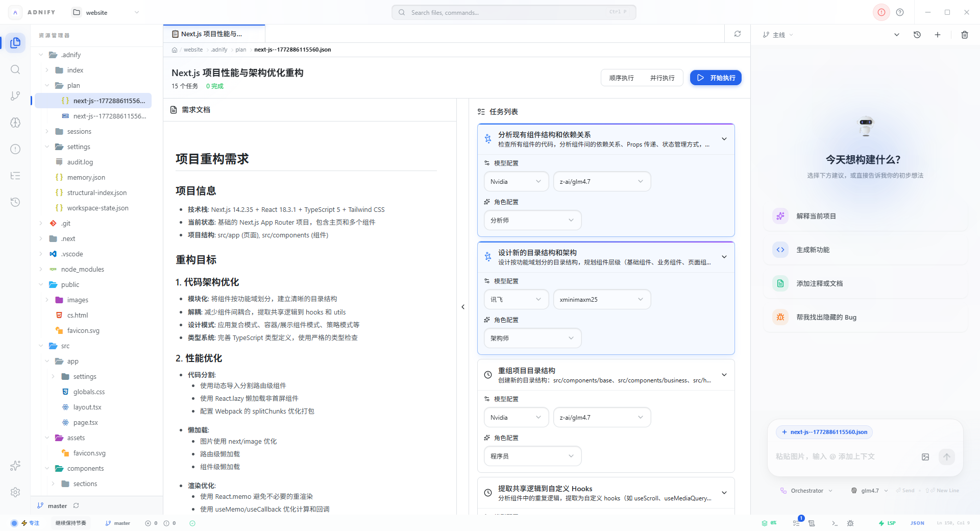Click the image attach icon in chat input
The image size is (980, 531).
(x=925, y=457)
